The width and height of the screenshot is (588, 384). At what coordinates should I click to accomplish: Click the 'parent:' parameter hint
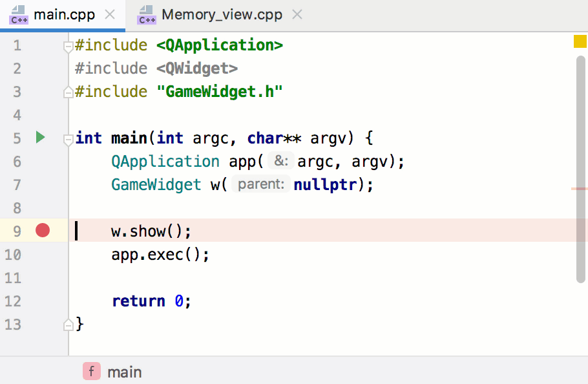260,185
